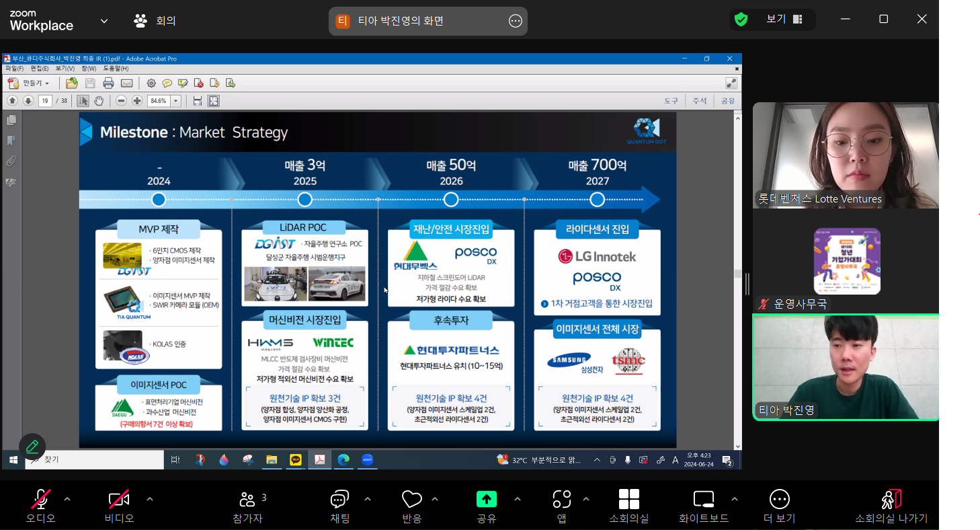Click the sticky note comment icon in Acrobat
Viewport: 980px width, 530px height.
coord(167,83)
